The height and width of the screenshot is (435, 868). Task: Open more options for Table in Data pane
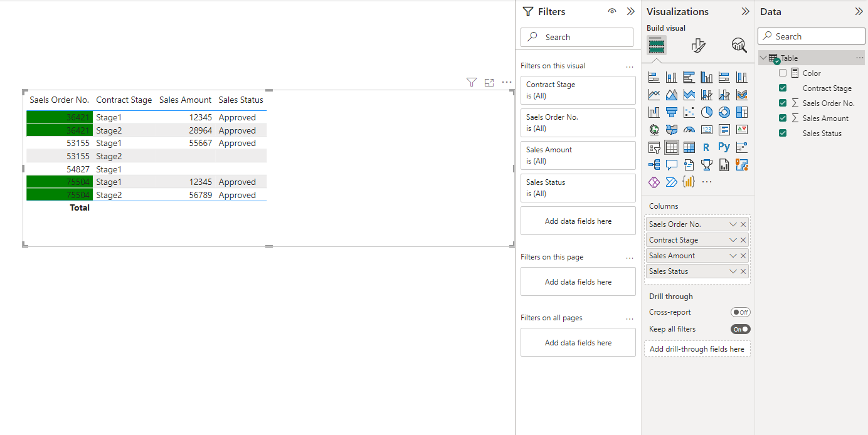point(860,58)
